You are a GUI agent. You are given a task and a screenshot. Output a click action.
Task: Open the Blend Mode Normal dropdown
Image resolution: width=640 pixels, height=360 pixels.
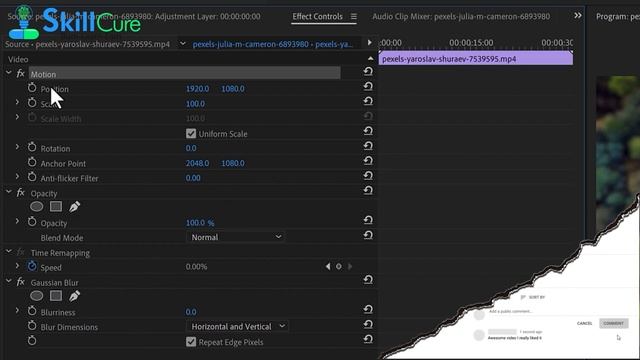coord(236,237)
